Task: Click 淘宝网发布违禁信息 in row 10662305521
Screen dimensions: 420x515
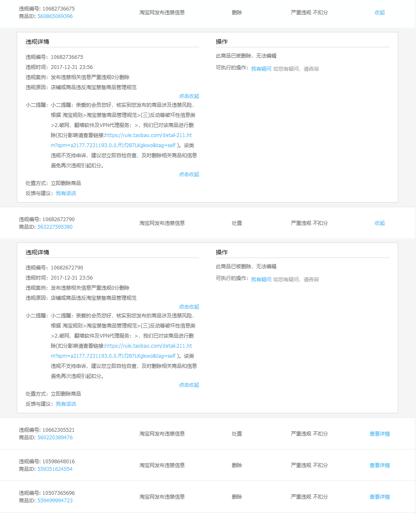Action: tap(162, 434)
